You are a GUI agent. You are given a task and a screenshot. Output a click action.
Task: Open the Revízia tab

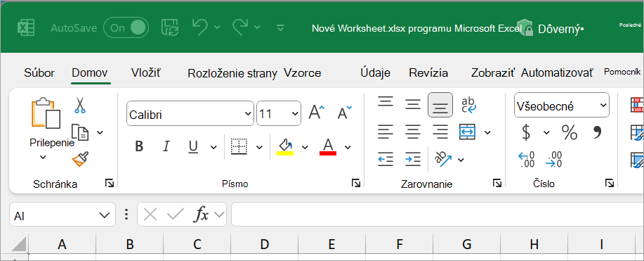[x=428, y=73]
